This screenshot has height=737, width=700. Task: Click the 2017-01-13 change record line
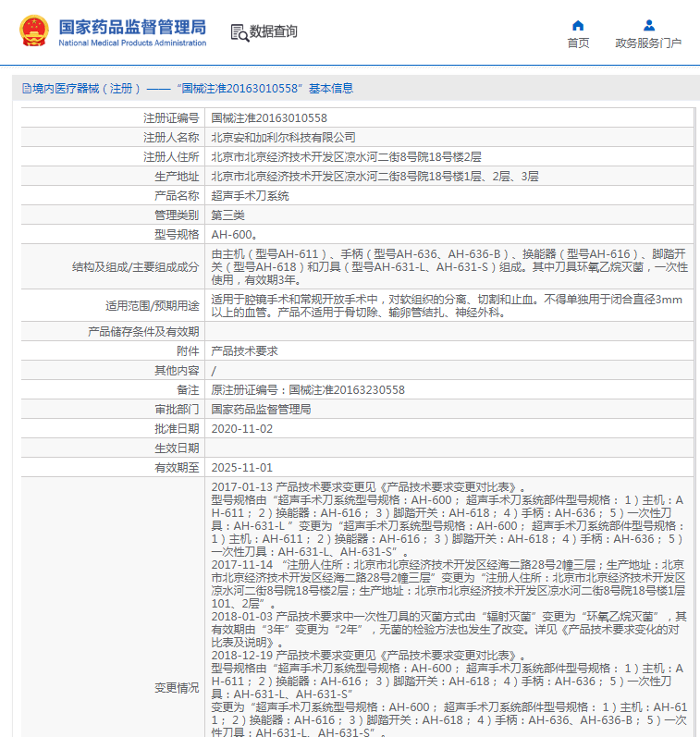(369, 487)
